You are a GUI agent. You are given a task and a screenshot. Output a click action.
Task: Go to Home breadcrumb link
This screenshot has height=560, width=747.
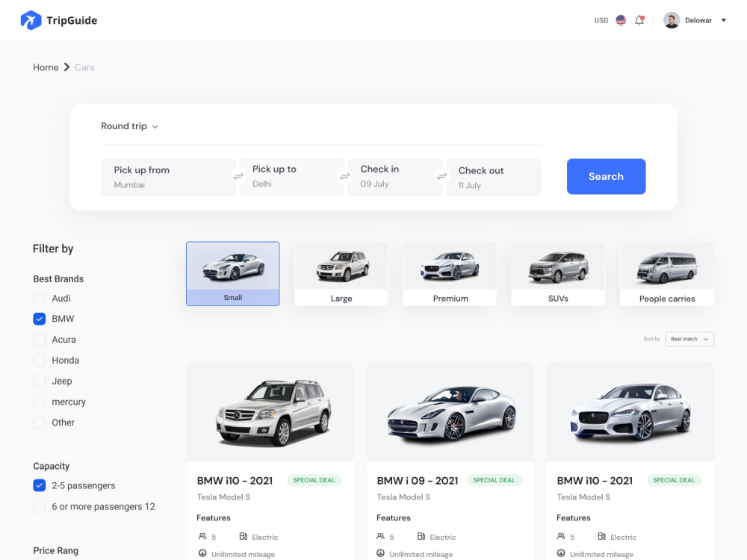coord(46,68)
